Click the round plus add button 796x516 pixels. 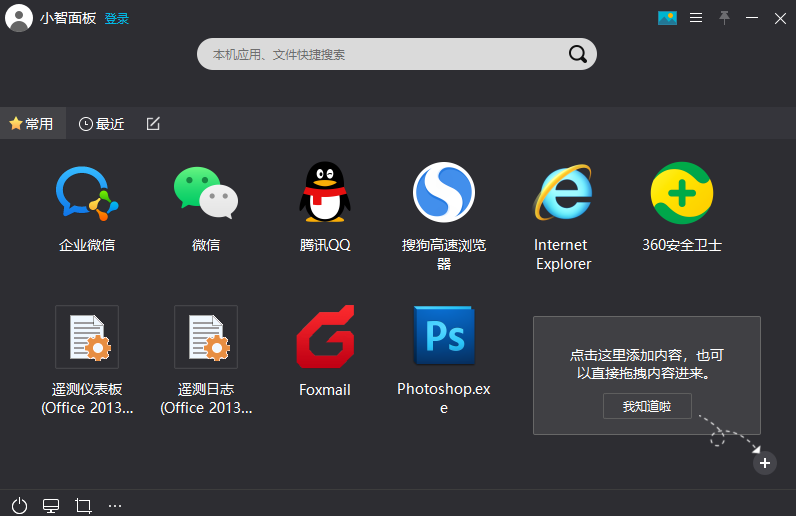click(x=765, y=463)
